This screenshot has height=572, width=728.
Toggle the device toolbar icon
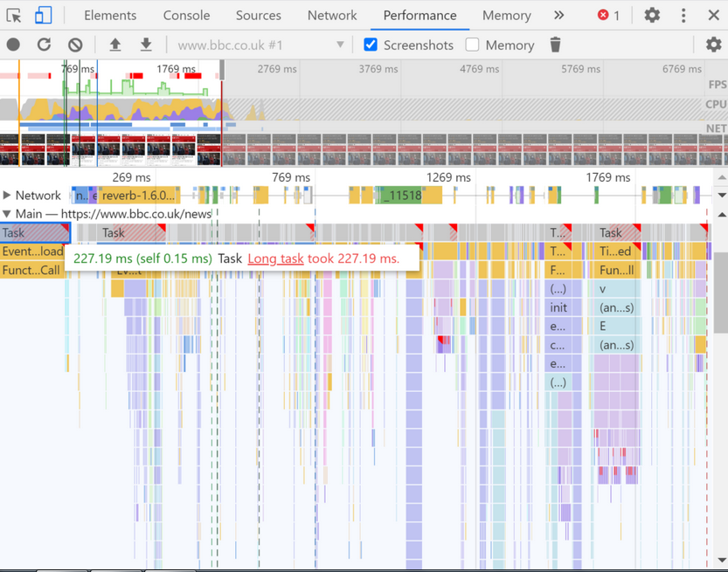pos(43,16)
